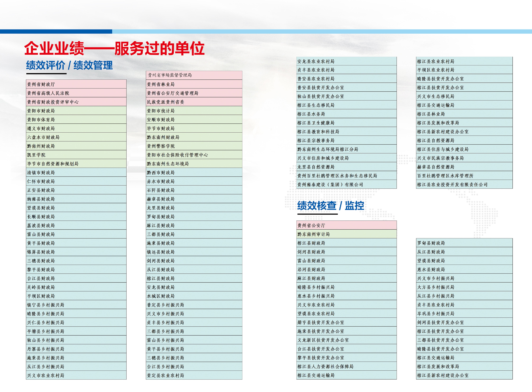Click 贵州省财政投资评审中心 cell

(x=76, y=102)
